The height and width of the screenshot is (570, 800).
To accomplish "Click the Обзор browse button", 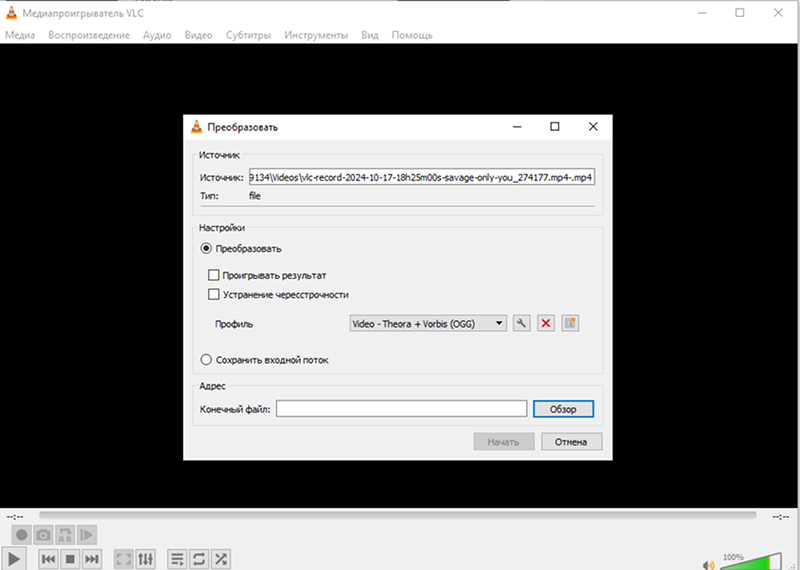I will 563,409.
